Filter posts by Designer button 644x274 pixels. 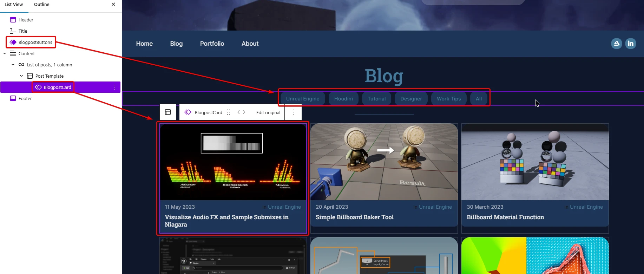411,99
